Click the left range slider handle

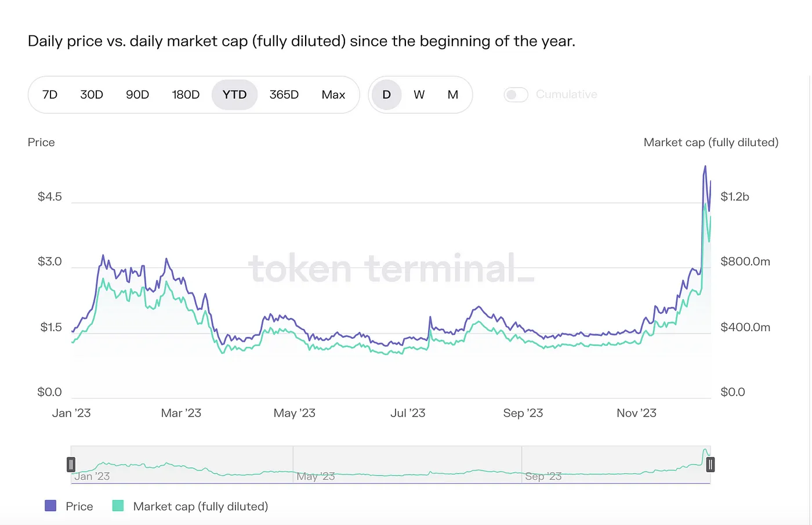[71, 464]
